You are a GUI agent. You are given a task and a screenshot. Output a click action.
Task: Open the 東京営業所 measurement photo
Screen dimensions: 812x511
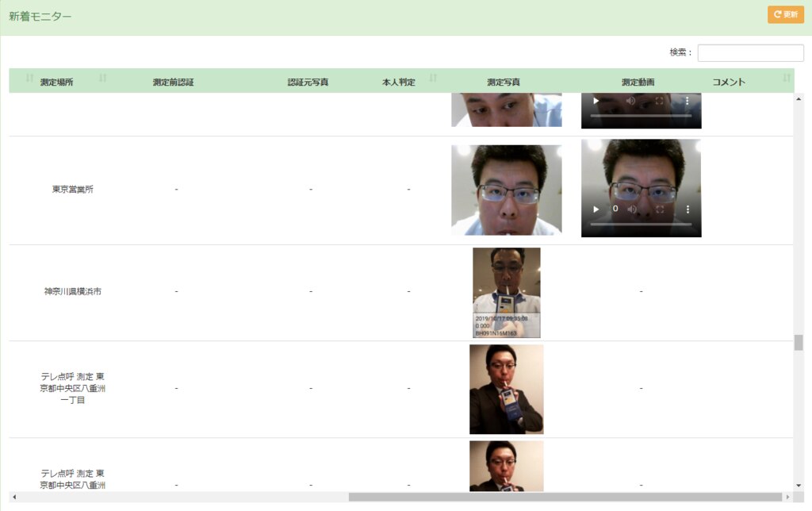(506, 190)
